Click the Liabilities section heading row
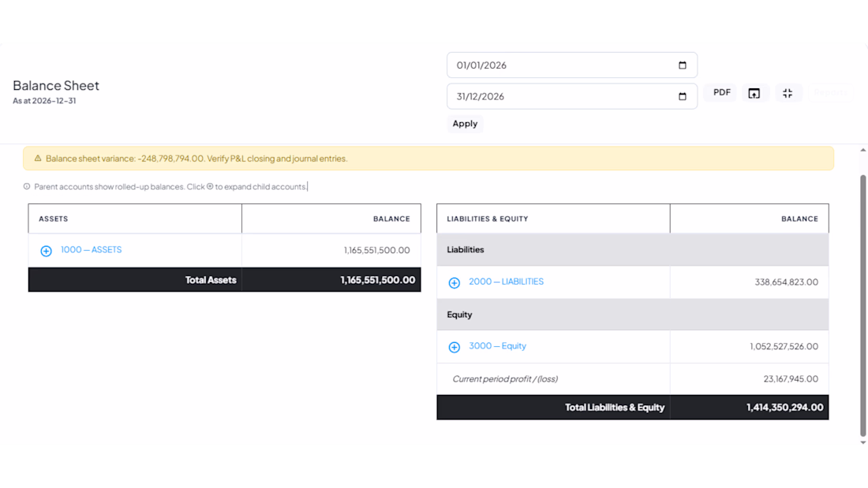Image resolution: width=868 pixels, height=488 pixels. click(x=633, y=250)
